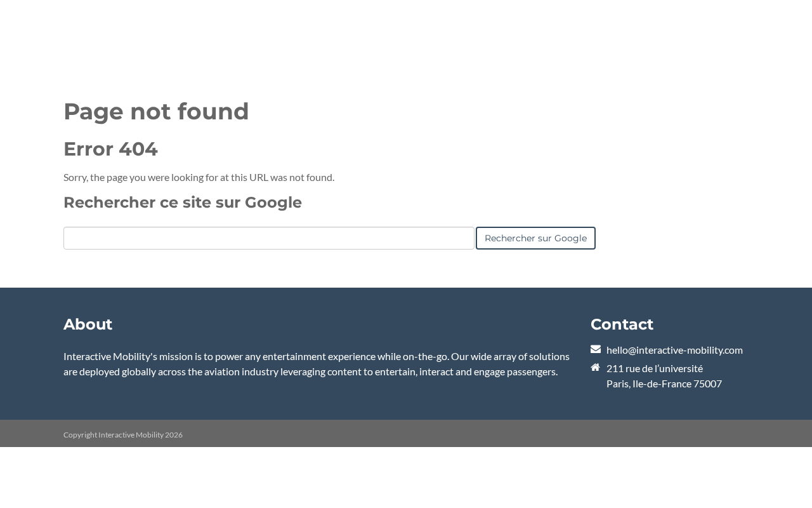Click the Page not found heading
Image resolution: width=812 pixels, height=508 pixels.
click(156, 112)
